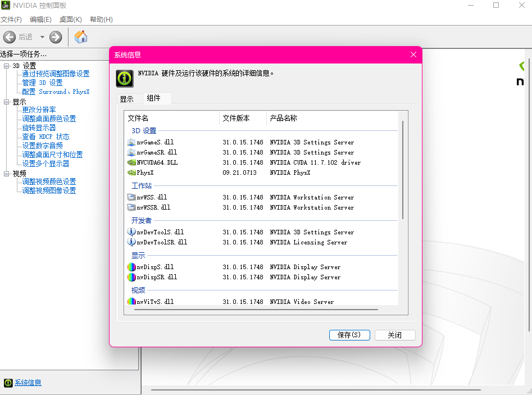Image resolution: width=532 pixels, height=395 pixels.
Task: Collapse the 视频 tree node
Action: 6,174
